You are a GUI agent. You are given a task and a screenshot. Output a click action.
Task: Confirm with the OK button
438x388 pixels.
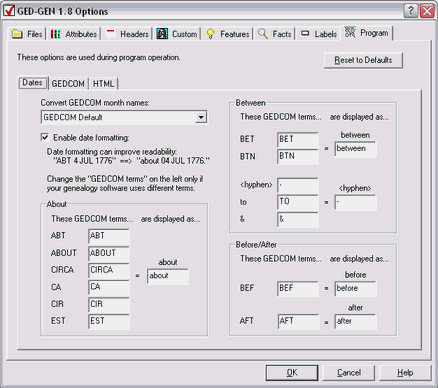pyautogui.click(x=292, y=373)
